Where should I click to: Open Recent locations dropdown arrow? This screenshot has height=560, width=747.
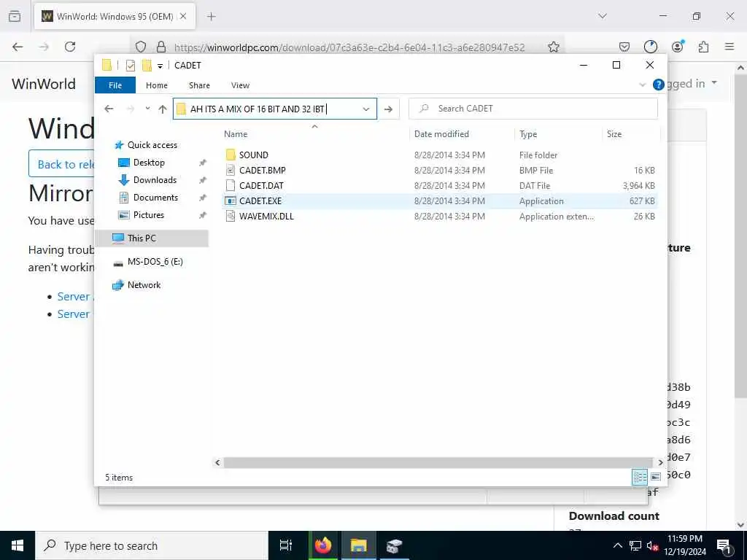pyautogui.click(x=147, y=109)
